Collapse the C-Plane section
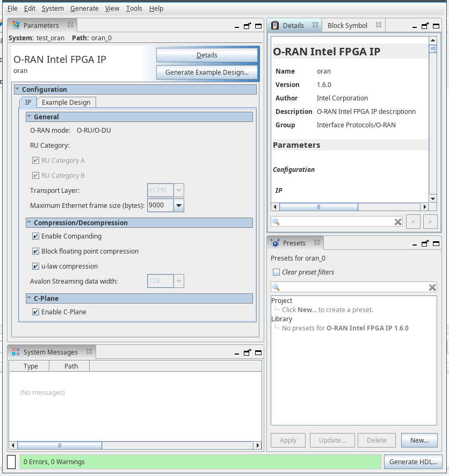Screen dimensions: 449x476 (29, 298)
